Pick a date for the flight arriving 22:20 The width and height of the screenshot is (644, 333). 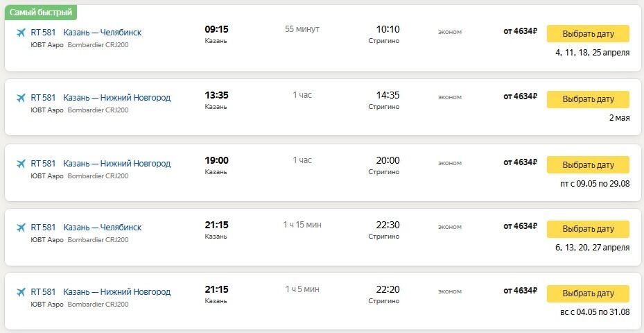pos(588,293)
